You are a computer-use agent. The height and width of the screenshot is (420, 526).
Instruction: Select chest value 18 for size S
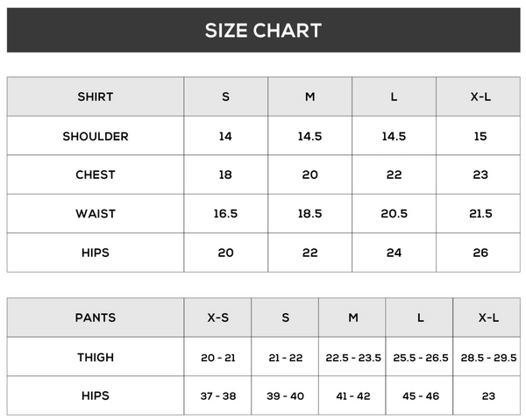coord(225,174)
